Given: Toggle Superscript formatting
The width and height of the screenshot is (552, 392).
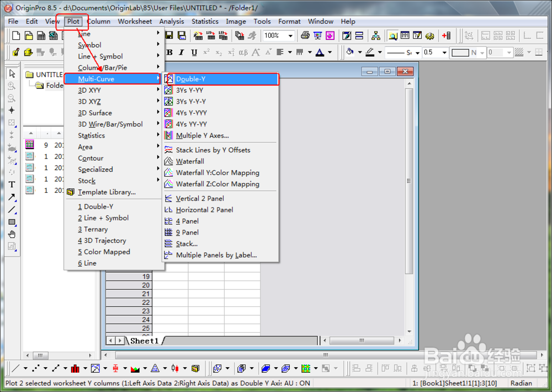Looking at the screenshot, I should tap(206, 52).
